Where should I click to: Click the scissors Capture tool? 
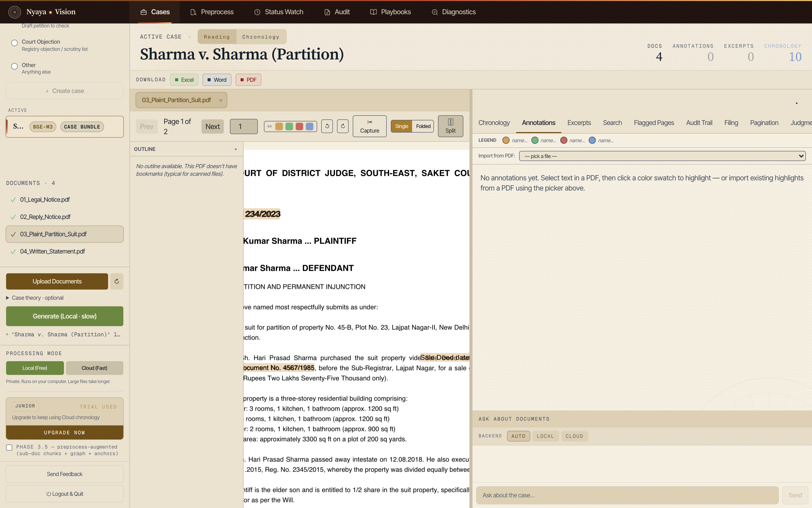[x=369, y=126]
